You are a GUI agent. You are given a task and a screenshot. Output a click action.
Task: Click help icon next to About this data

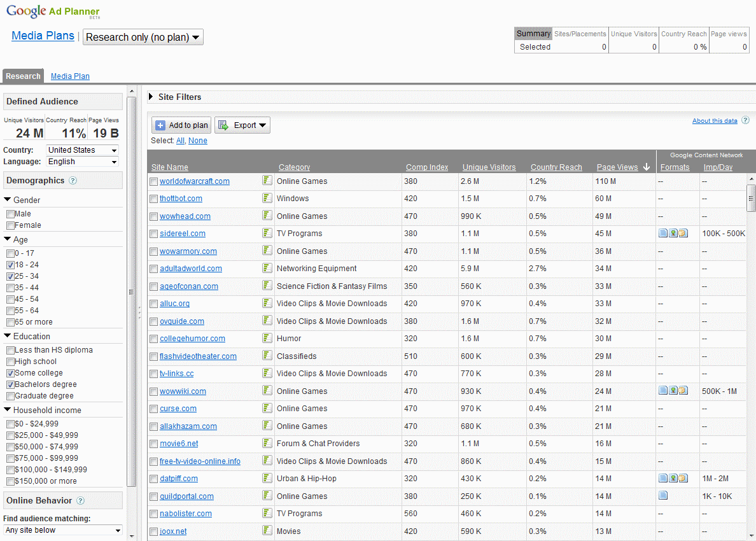click(x=745, y=120)
